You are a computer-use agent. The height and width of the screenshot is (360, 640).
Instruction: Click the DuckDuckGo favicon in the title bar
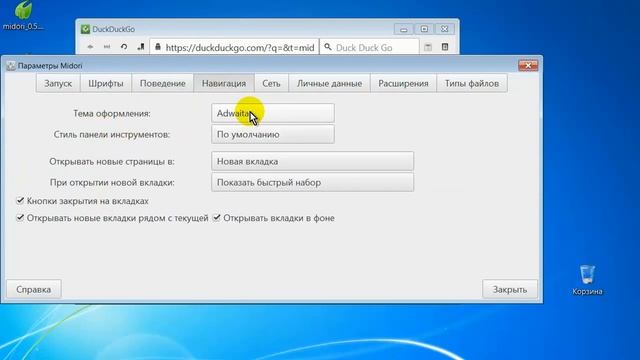click(x=85, y=29)
